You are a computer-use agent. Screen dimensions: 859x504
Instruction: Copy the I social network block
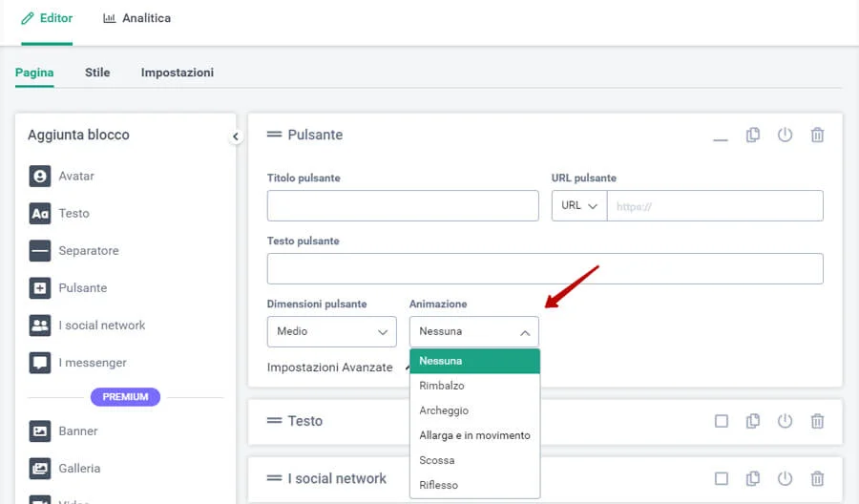point(753,479)
